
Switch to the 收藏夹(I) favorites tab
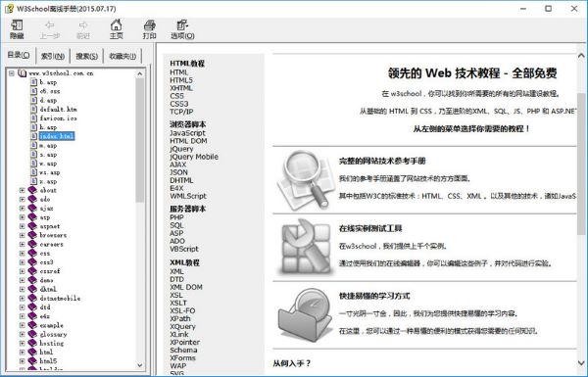(x=122, y=56)
